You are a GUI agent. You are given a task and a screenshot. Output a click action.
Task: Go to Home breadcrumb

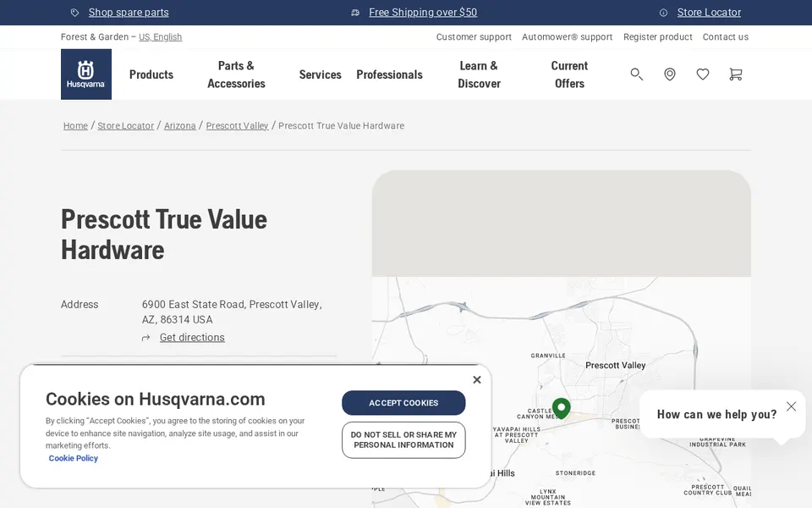75,125
